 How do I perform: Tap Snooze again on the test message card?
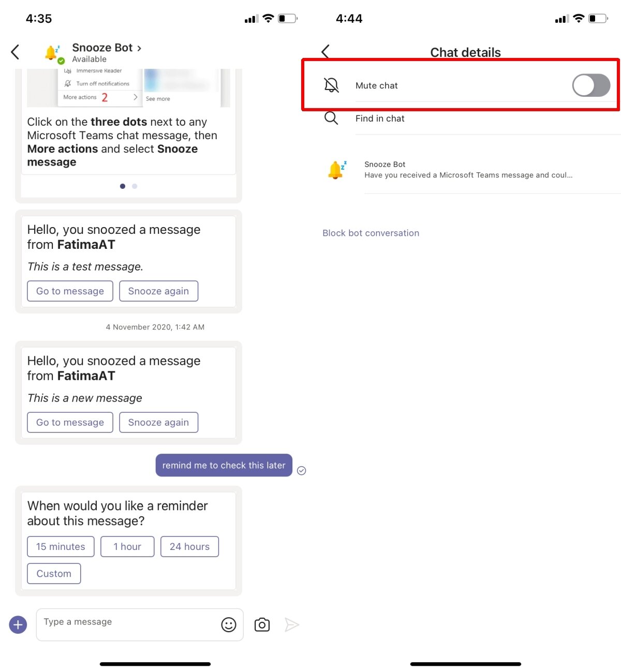[158, 291]
